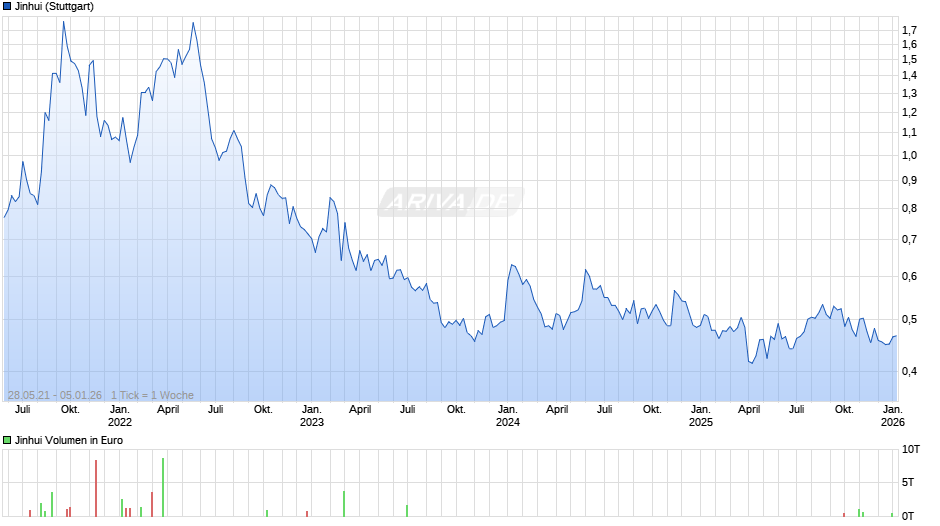Click the 1,1 price axis label
The width and height of the screenshot is (940, 526).
[909, 133]
